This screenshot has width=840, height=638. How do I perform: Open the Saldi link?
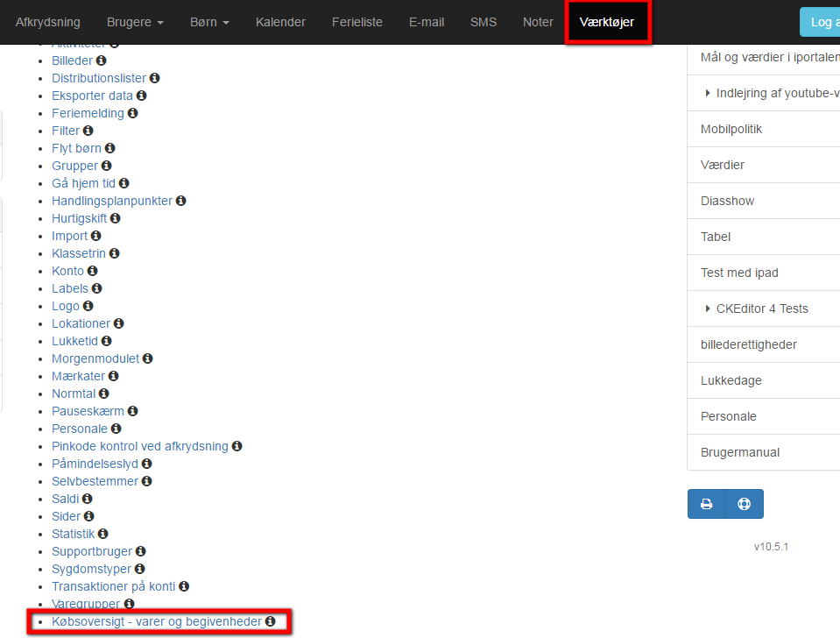66,499
